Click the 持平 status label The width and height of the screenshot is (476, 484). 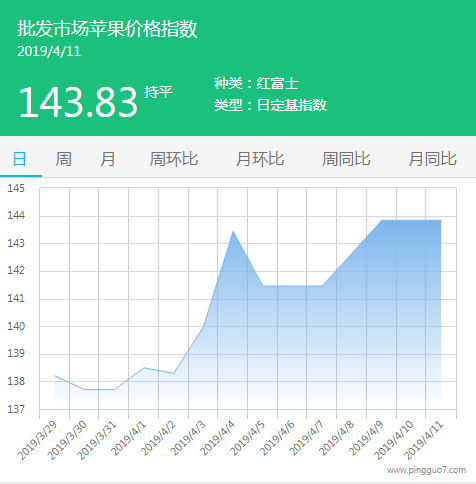click(x=158, y=92)
